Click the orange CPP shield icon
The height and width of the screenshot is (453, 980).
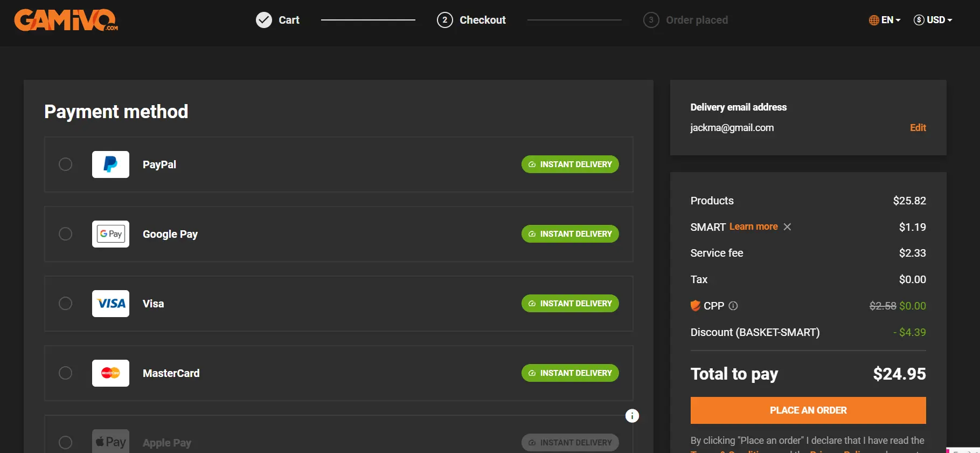tap(696, 306)
